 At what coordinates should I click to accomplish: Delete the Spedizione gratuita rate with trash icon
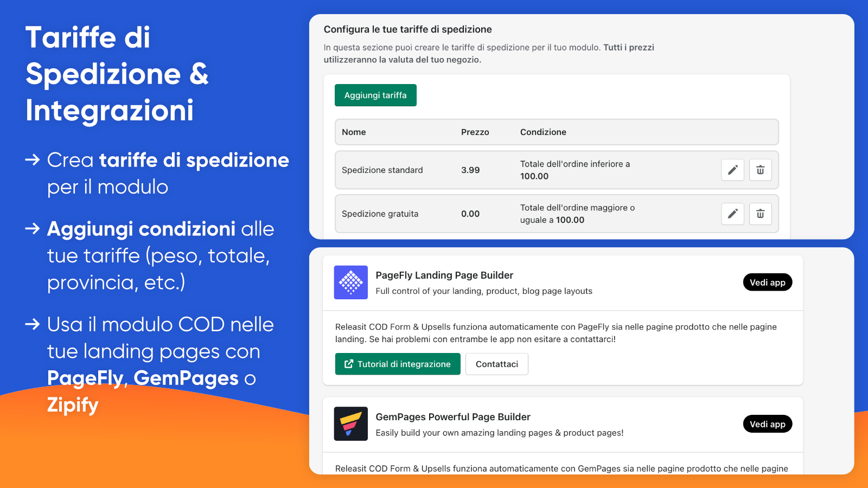(x=761, y=214)
